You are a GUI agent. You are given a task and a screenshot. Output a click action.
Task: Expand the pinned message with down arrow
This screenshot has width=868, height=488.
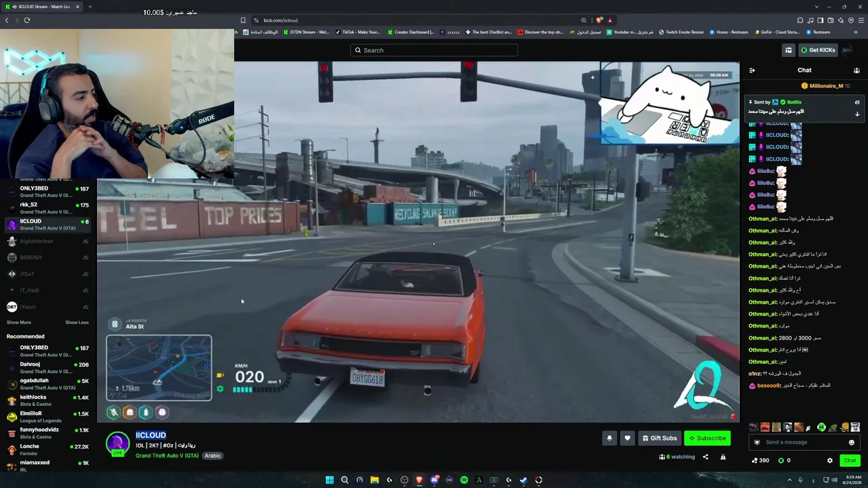click(x=857, y=114)
